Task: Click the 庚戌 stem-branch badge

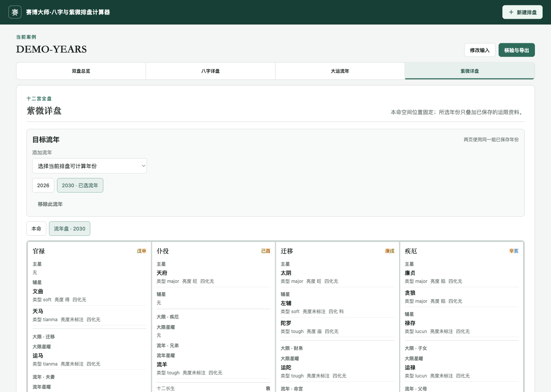Action: (x=390, y=251)
